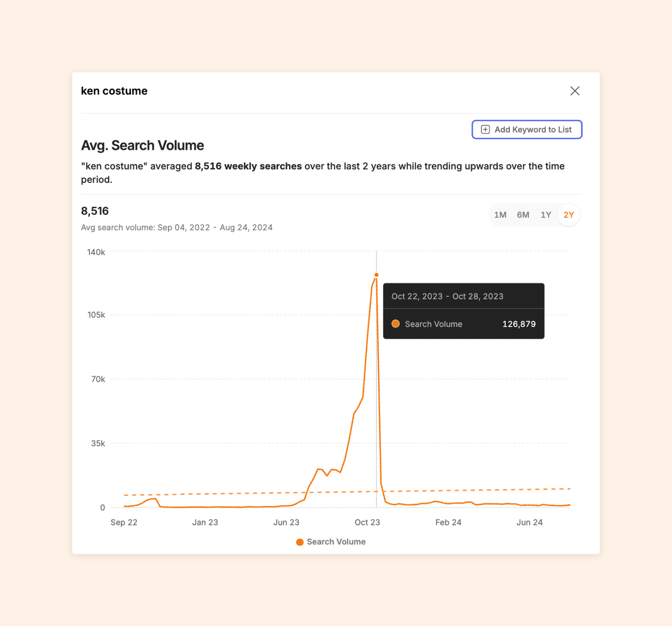Screen dimensions: 672x626
Task: Click the Feb 24 x-axis label
Action: (x=448, y=522)
